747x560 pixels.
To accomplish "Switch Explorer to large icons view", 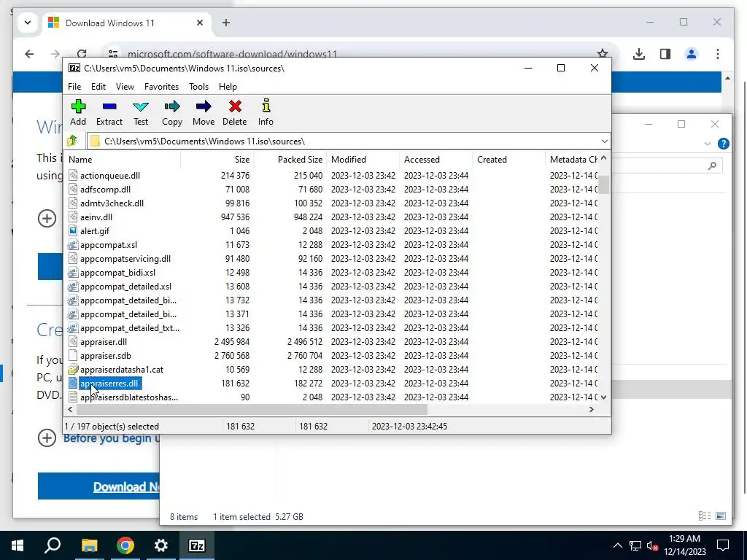I will 721,516.
